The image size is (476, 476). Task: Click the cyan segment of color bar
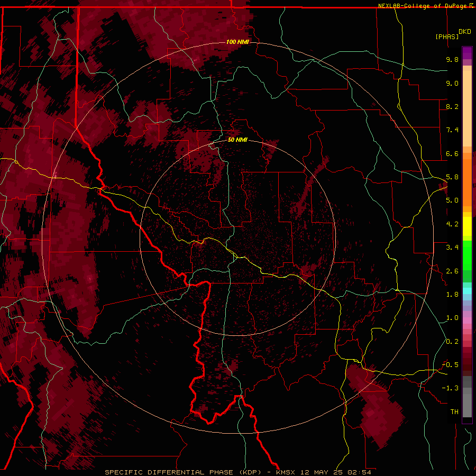[x=467, y=291]
